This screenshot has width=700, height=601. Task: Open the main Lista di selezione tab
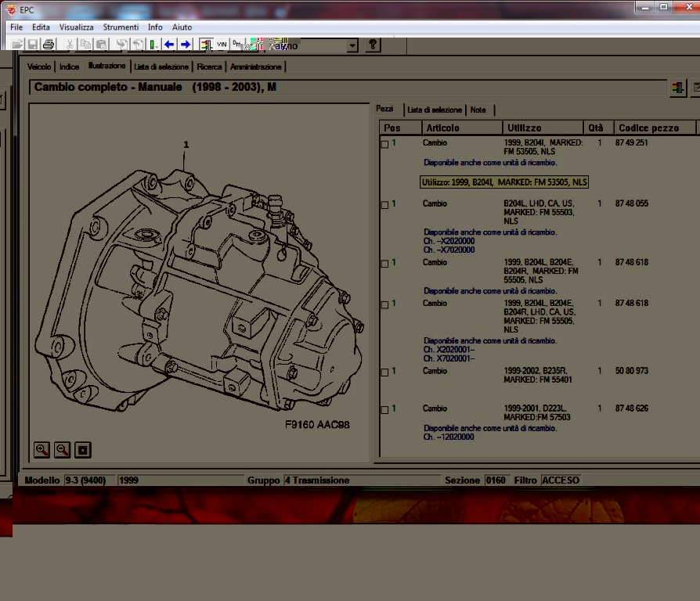[x=161, y=67]
